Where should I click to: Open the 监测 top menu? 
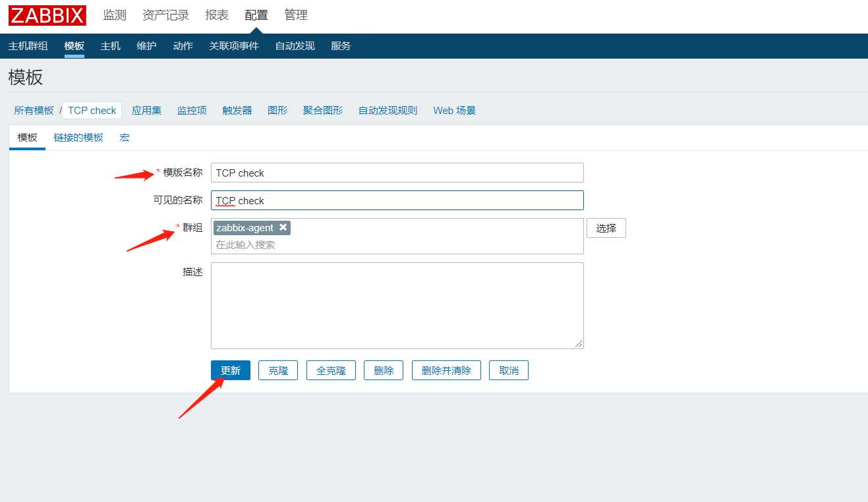tap(115, 15)
